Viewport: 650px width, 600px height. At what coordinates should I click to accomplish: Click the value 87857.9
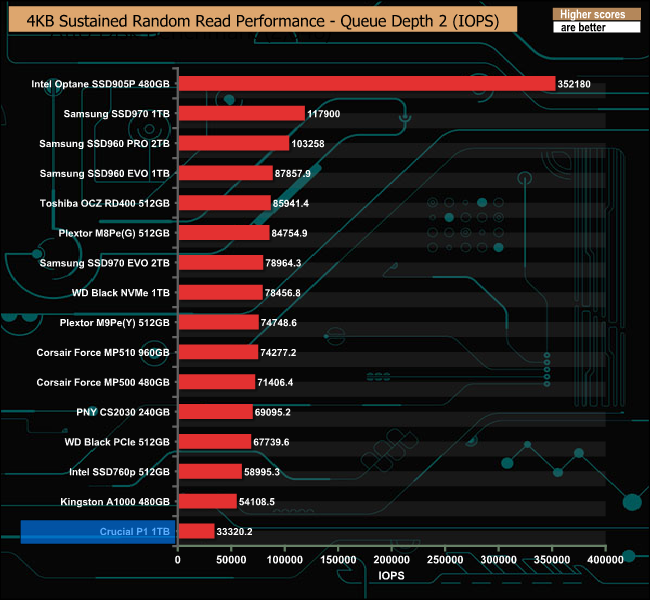click(292, 173)
